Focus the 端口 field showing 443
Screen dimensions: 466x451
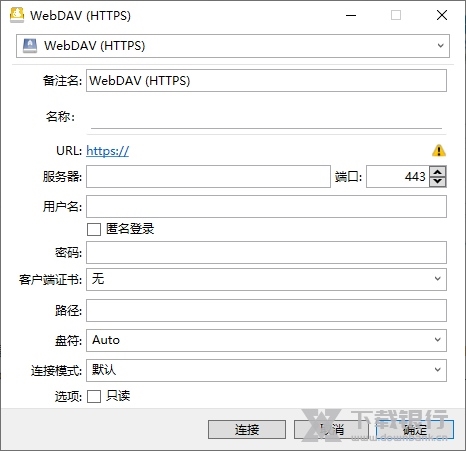(398, 177)
